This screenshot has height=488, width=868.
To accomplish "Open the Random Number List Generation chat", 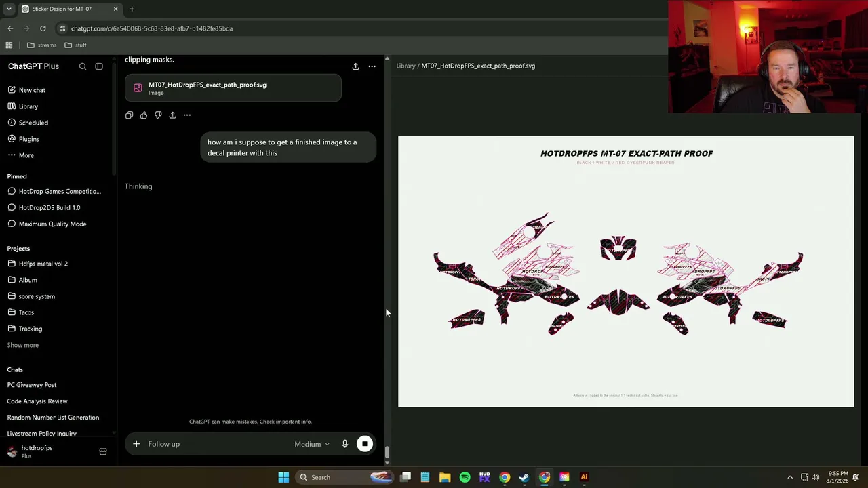I will pos(53,418).
